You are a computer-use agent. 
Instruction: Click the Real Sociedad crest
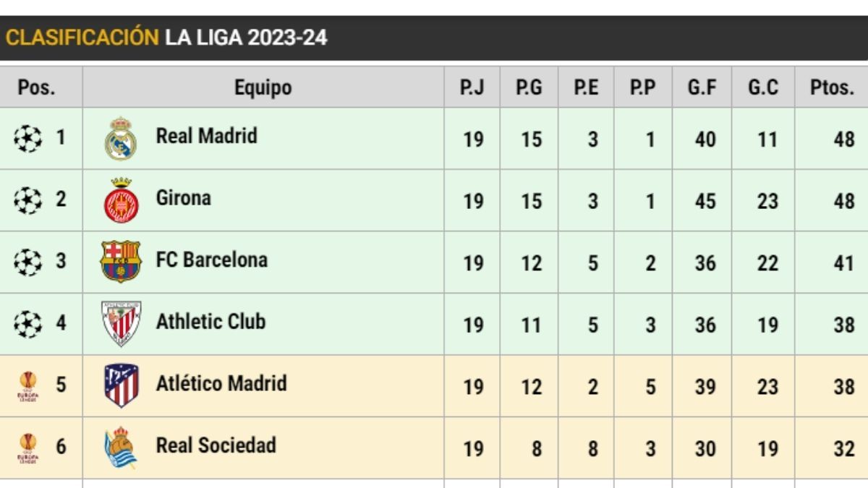120,448
